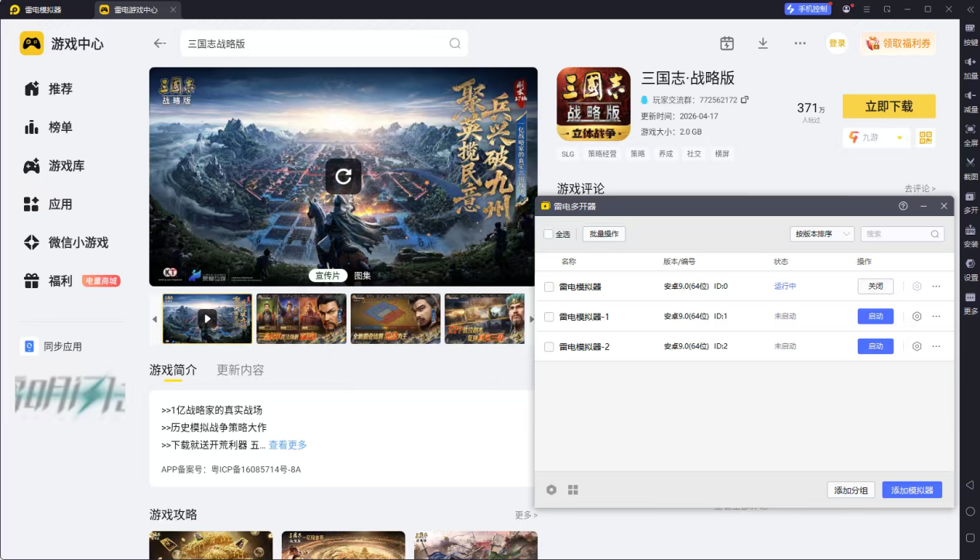Image resolution: width=980 pixels, height=560 pixels.
Task: Click 去评论 link beside 游戏评论
Action: coord(920,189)
